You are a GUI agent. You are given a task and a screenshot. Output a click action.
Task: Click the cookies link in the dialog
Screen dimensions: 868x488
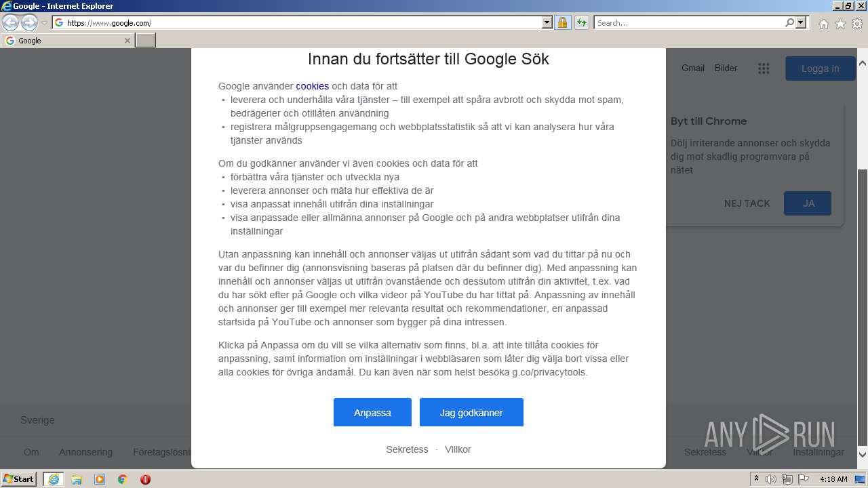point(312,86)
